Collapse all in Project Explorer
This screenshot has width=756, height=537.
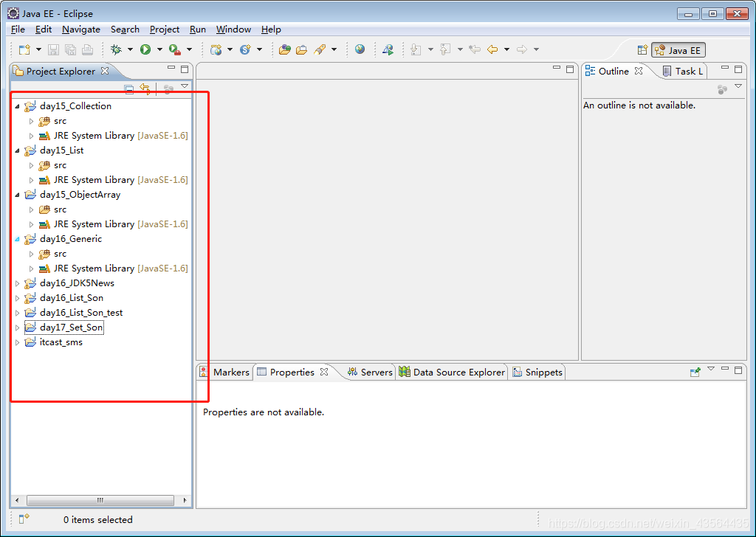[128, 89]
